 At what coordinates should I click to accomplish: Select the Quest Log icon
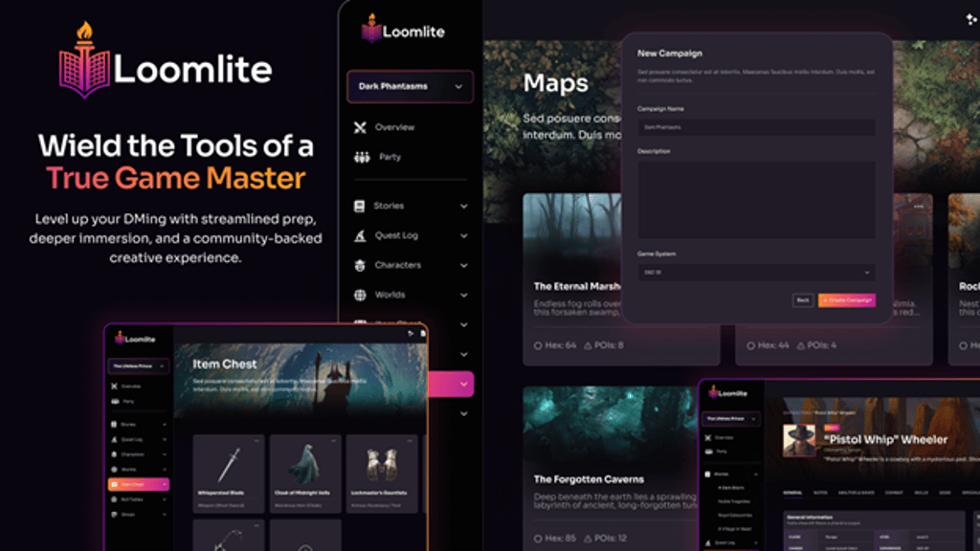pos(361,235)
